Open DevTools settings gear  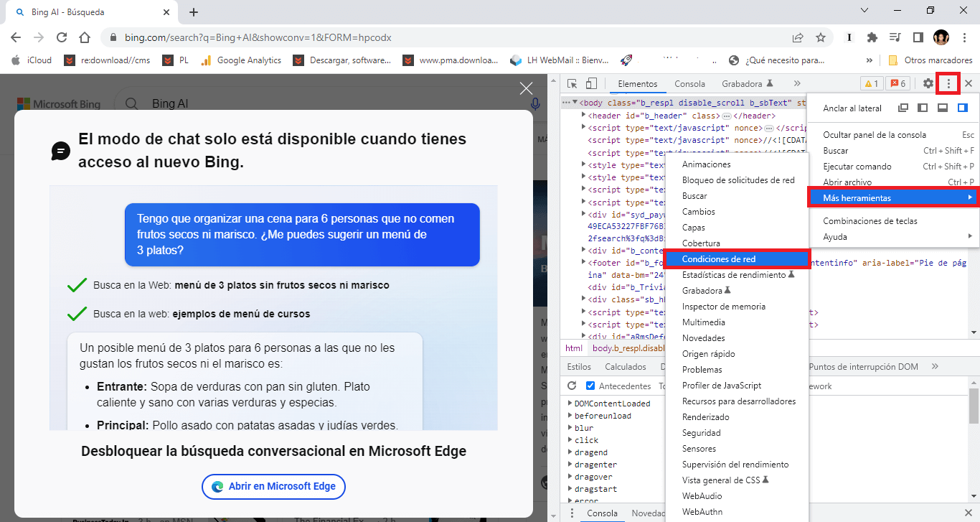(x=928, y=84)
